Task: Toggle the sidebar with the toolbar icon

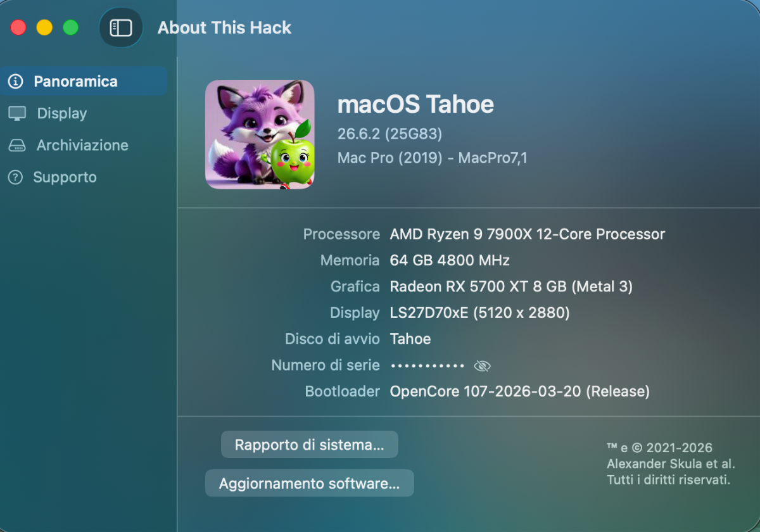Action: (x=121, y=28)
